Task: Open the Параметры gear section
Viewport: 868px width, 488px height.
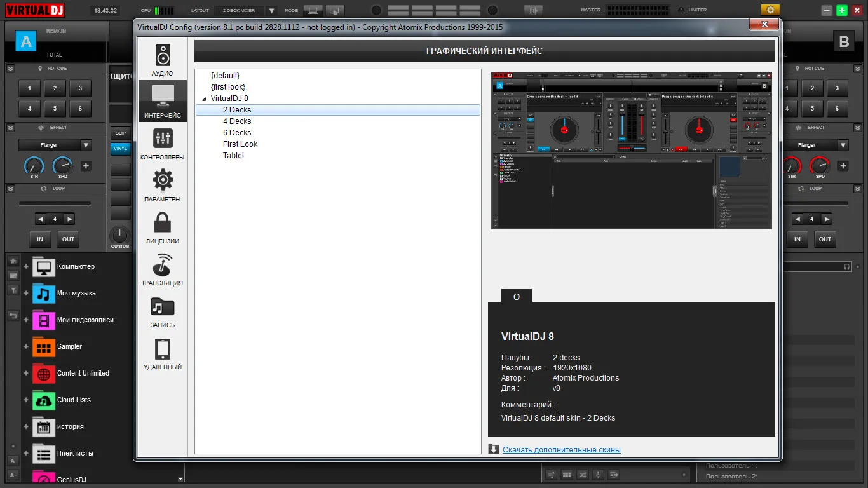Action: tap(163, 185)
